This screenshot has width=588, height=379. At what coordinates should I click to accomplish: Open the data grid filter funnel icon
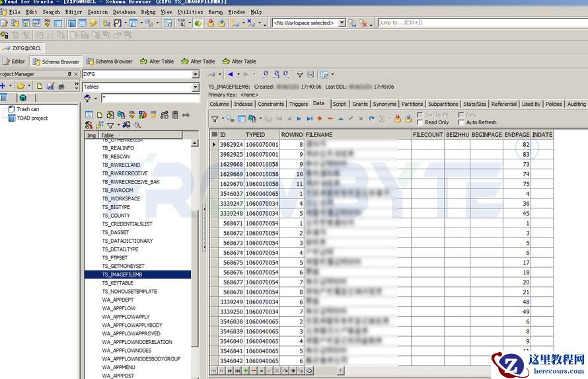pos(215,119)
